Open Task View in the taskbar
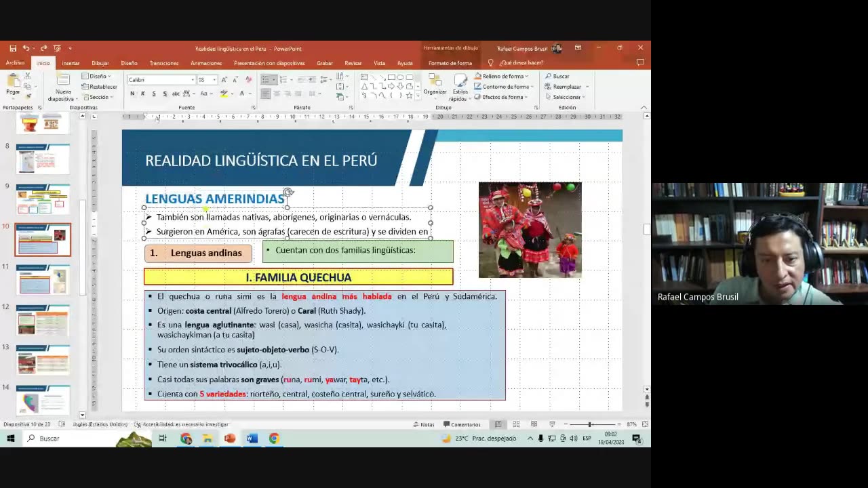Screen dimensions: 868x488 [163, 439]
